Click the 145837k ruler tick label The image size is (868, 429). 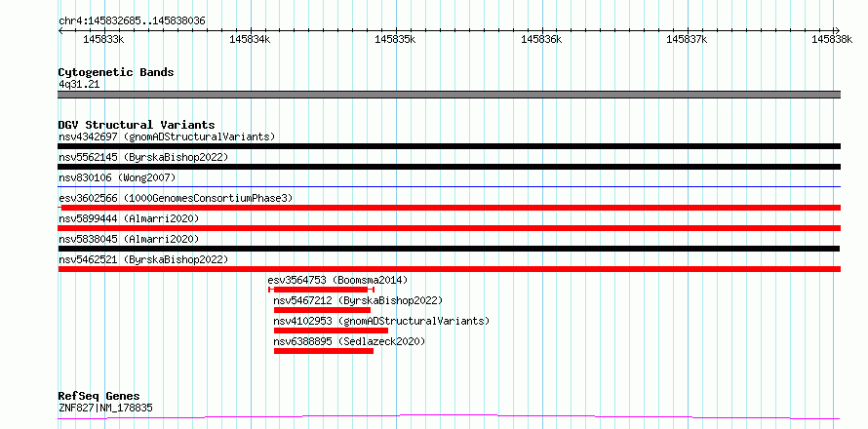tap(687, 39)
